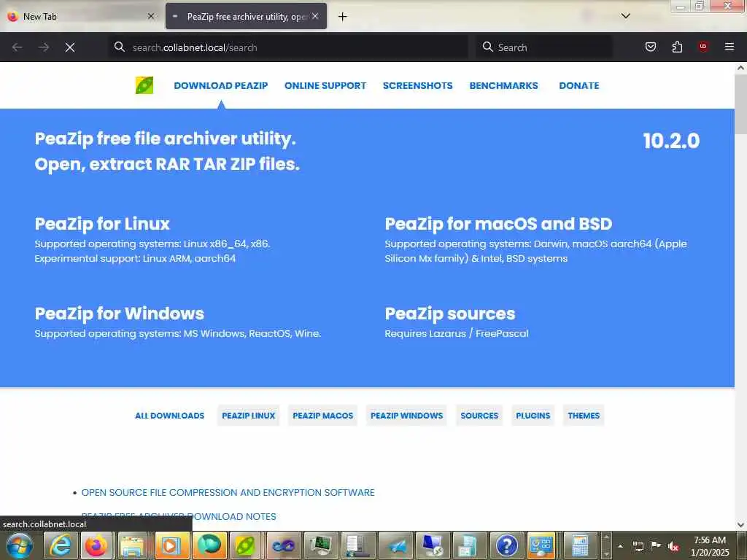Image resolution: width=747 pixels, height=560 pixels.
Task: Click the browser Forward arrow
Action: 43,47
